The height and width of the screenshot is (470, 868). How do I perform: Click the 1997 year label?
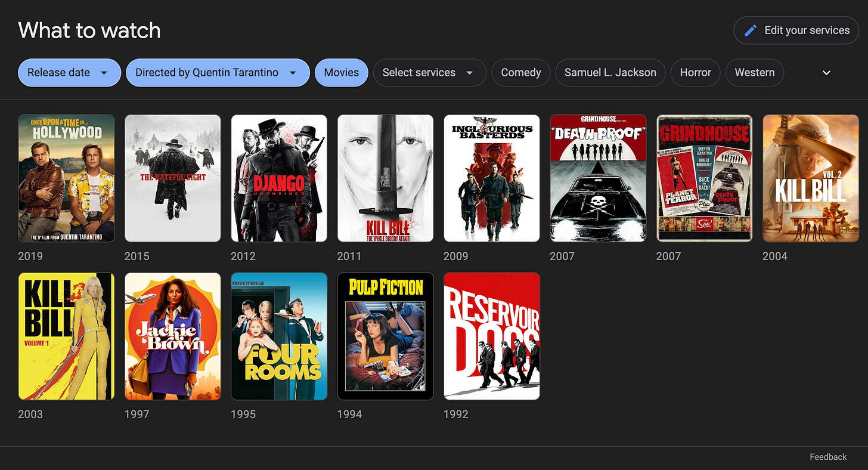137,414
